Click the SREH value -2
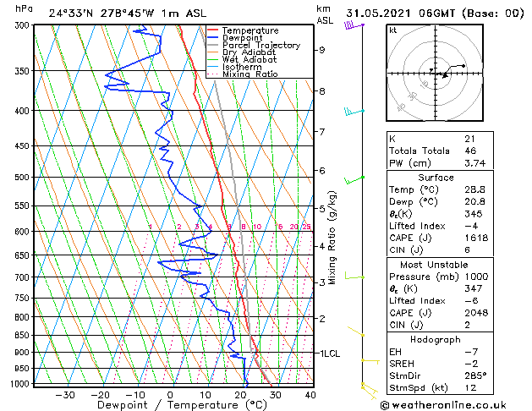The image size is (532, 411). 471,364
